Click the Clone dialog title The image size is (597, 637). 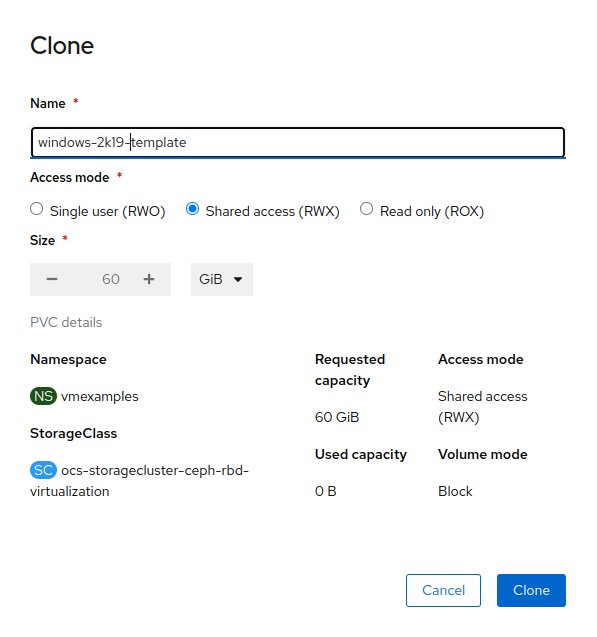point(62,46)
